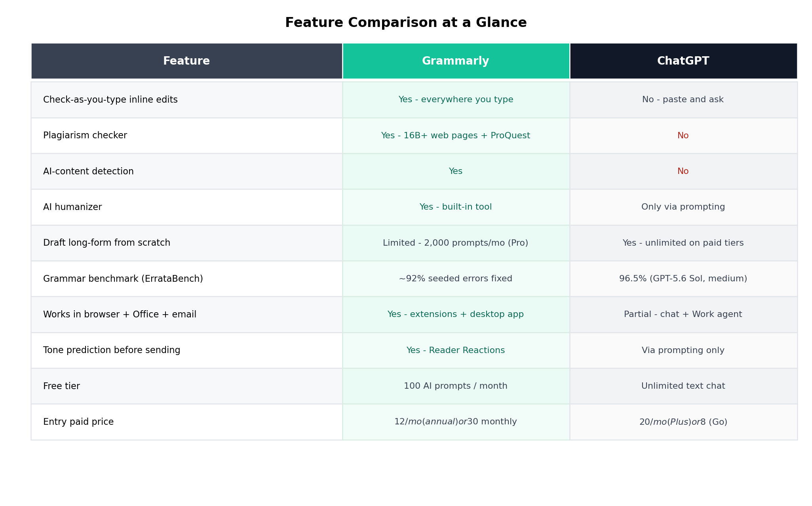This screenshot has height=506, width=812.
Task: Click the Feature column header
Action: coord(186,61)
